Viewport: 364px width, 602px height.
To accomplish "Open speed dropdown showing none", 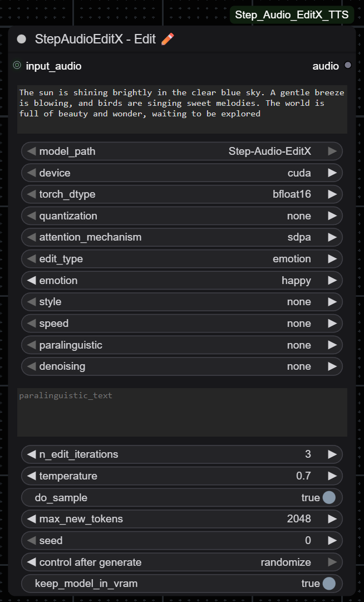I will [x=182, y=323].
